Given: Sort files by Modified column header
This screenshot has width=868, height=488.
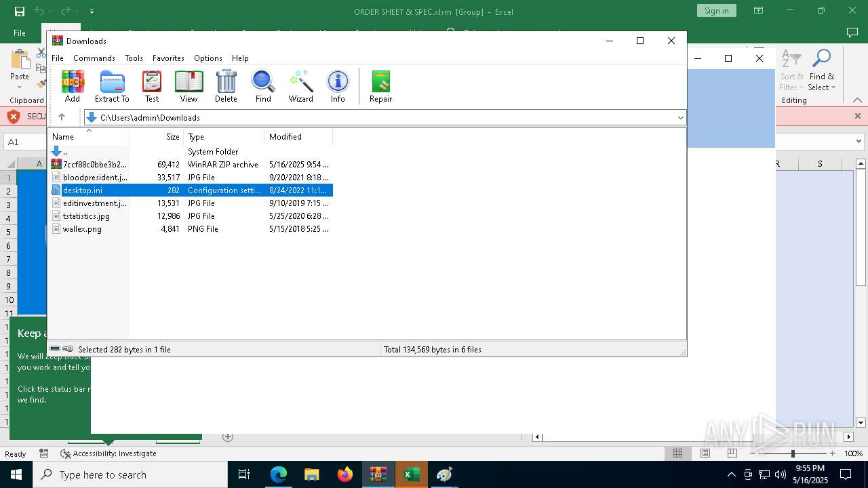Looking at the screenshot, I should (298, 137).
